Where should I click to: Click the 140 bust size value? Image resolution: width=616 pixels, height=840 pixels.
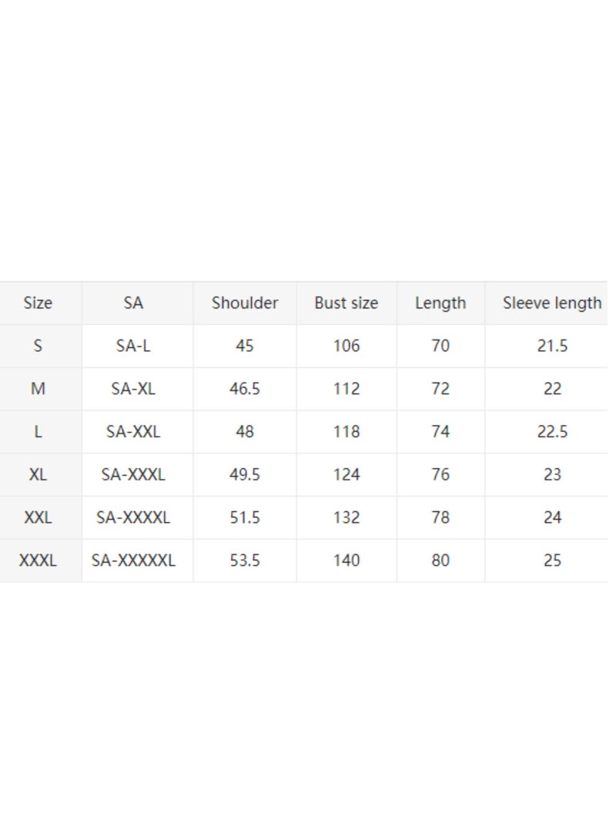(x=346, y=561)
